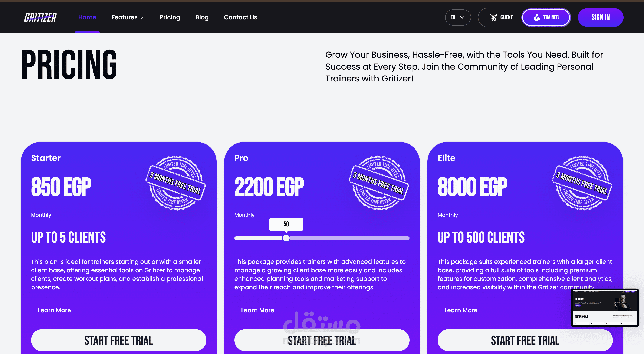
Task: Start free trial for Starter plan
Action: tap(118, 340)
